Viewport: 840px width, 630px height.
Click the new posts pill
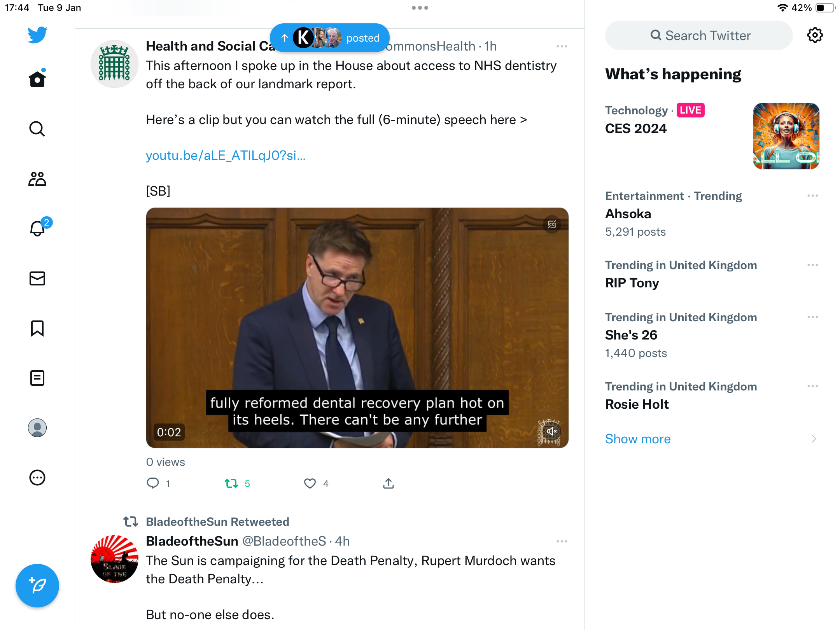(x=330, y=38)
